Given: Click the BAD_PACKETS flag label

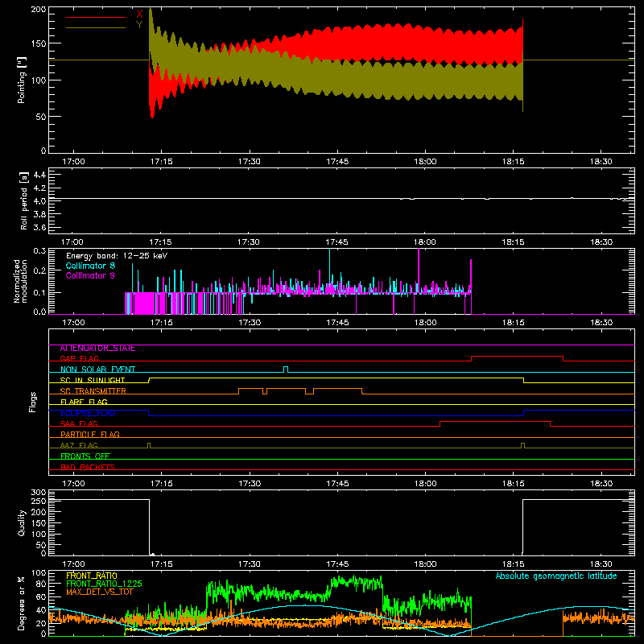Looking at the screenshot, I should 88,467.
